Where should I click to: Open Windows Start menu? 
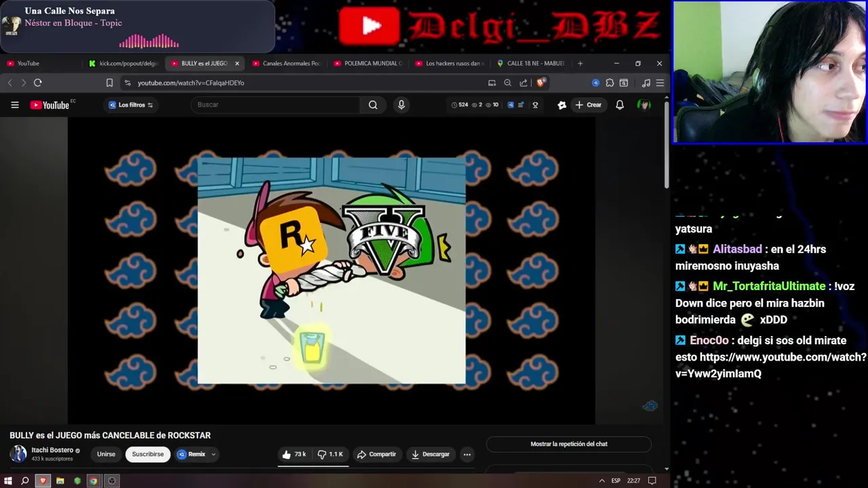click(x=8, y=481)
